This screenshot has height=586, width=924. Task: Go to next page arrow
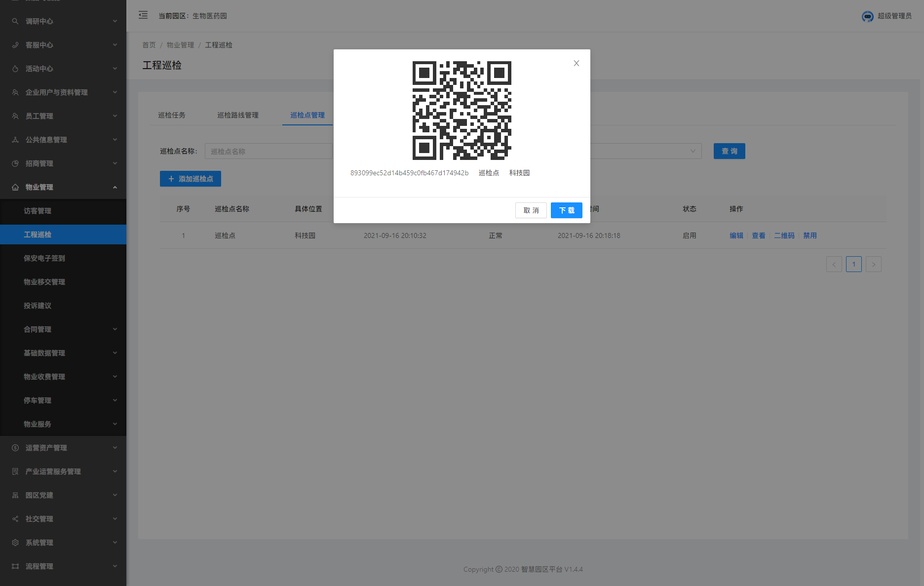click(874, 264)
